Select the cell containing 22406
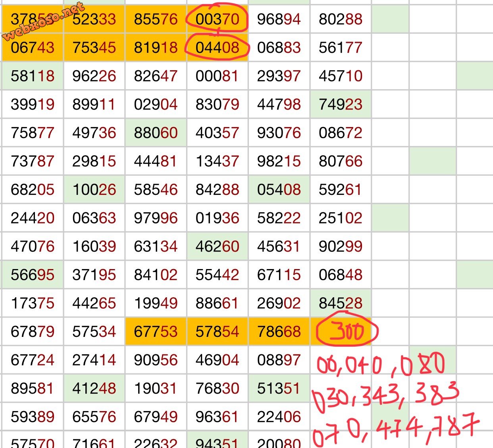Image resolution: width=493 pixels, height=448 pixels. (279, 417)
